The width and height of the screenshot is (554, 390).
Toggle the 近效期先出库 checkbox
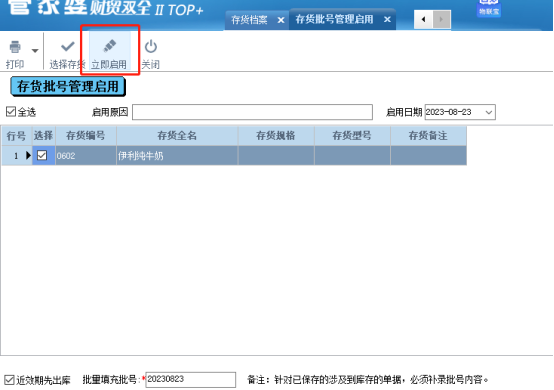coord(9,380)
